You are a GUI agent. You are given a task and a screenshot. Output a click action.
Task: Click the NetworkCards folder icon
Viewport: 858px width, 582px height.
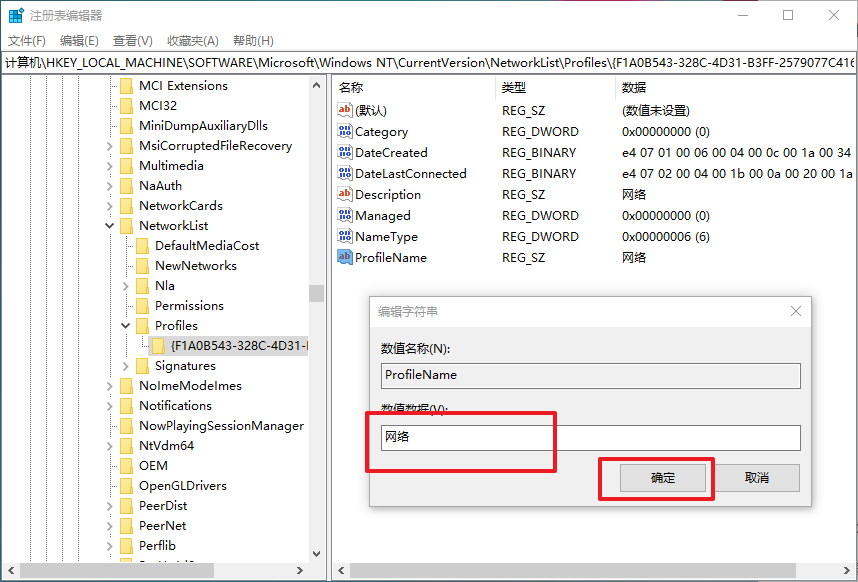click(126, 206)
